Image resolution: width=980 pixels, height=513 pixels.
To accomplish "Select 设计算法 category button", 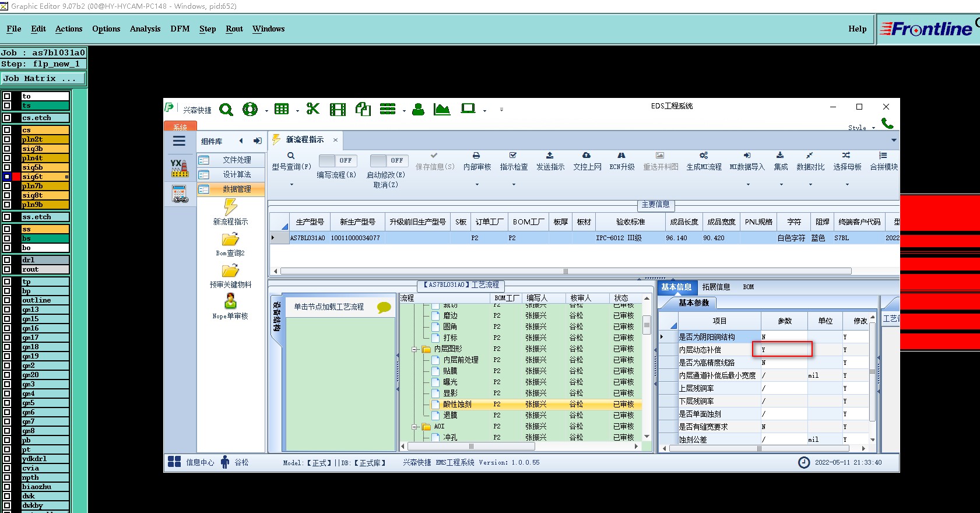I will pos(230,174).
